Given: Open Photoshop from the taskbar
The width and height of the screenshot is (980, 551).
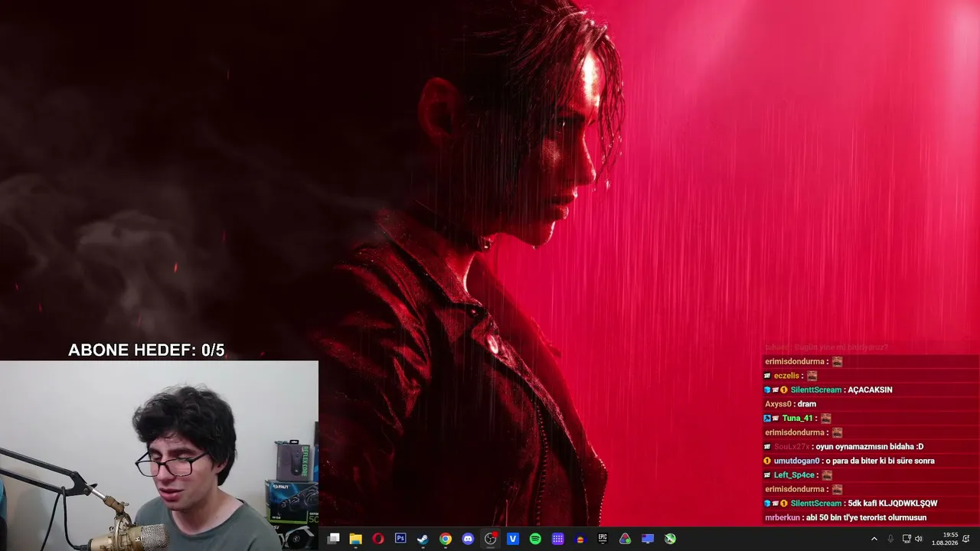Looking at the screenshot, I should [x=400, y=539].
